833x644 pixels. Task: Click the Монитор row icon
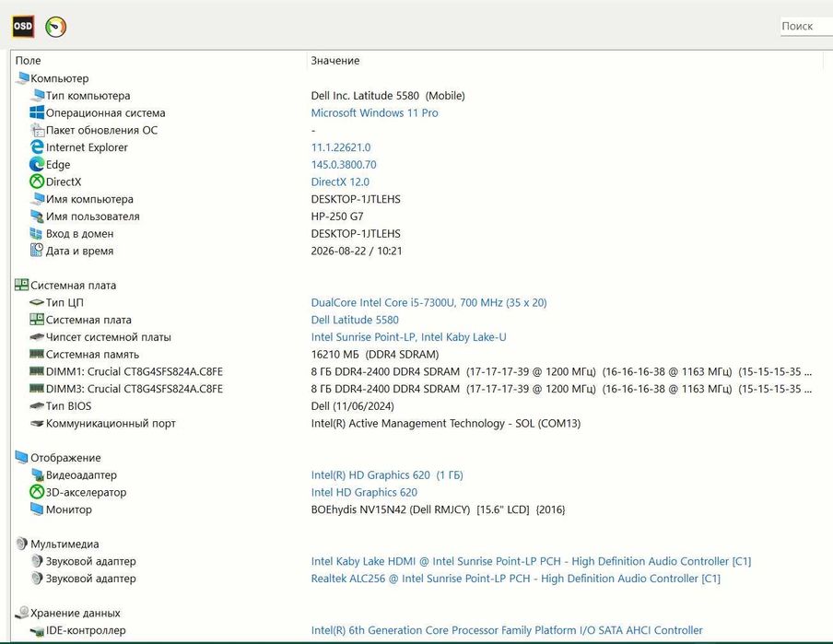[37, 509]
